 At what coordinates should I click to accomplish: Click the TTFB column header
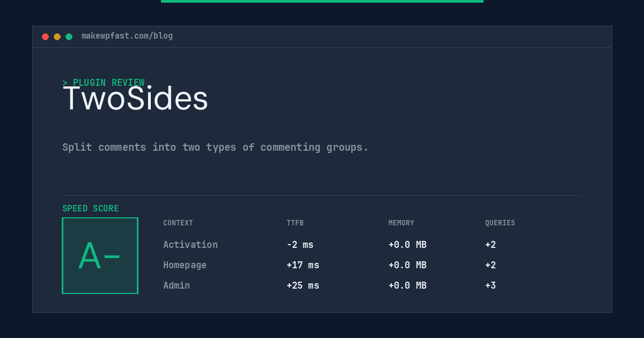[x=295, y=223]
